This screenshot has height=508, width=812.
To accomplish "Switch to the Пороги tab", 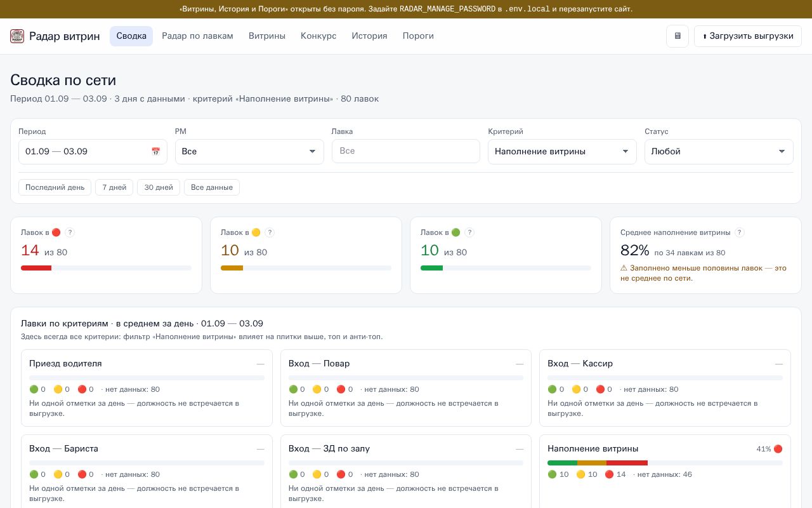I will click(418, 36).
